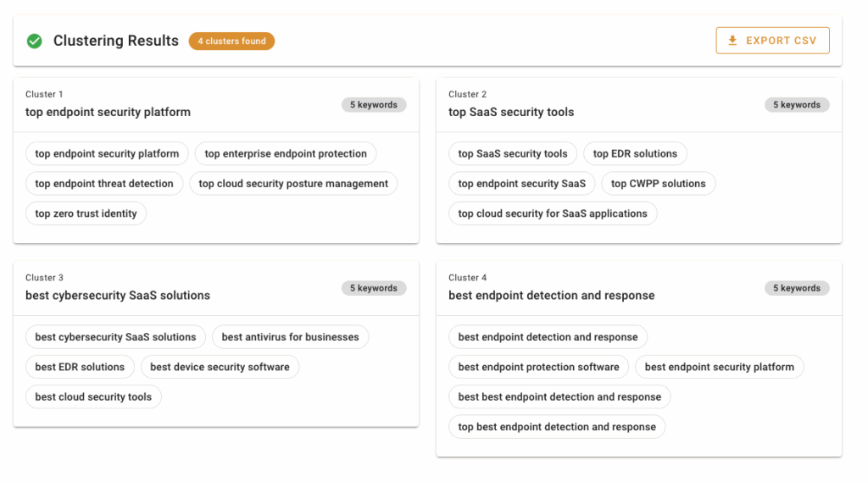The height and width of the screenshot is (482, 868).
Task: Click the Cluster 3 '5 keywords' badge
Action: point(374,288)
